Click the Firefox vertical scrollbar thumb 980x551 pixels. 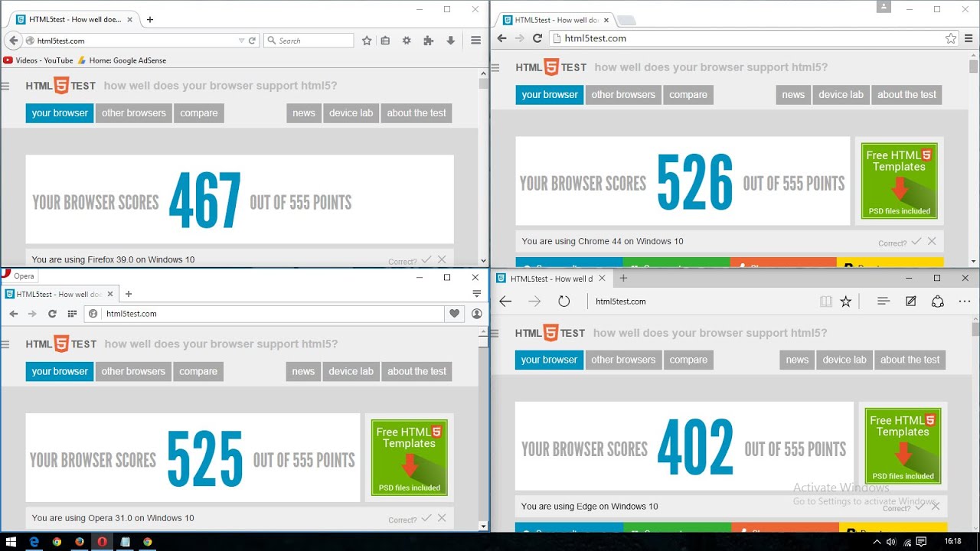click(483, 83)
